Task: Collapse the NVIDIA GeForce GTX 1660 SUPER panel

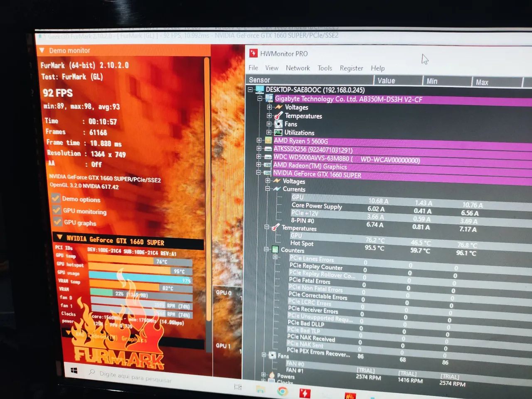Action: click(59, 237)
